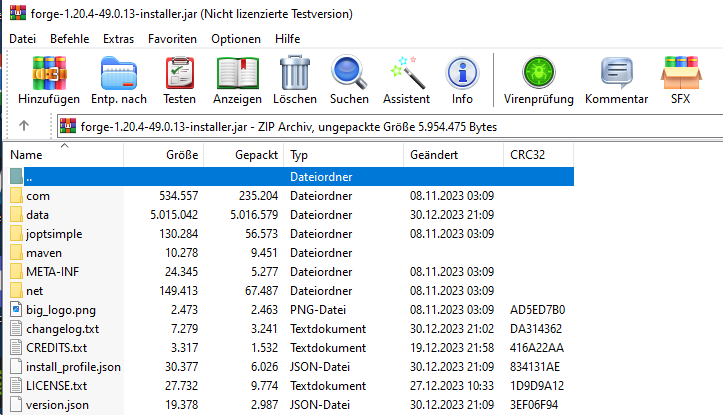Click the archive path address field
723x415 pixels.
point(390,126)
